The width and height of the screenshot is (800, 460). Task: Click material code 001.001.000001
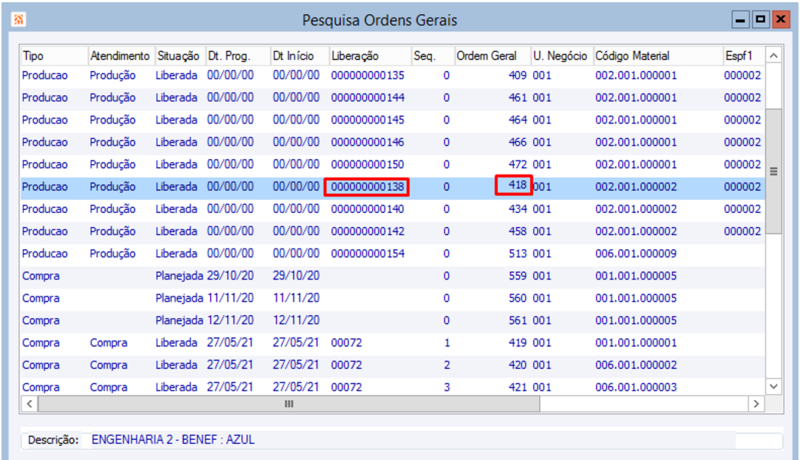pyautogui.click(x=636, y=343)
